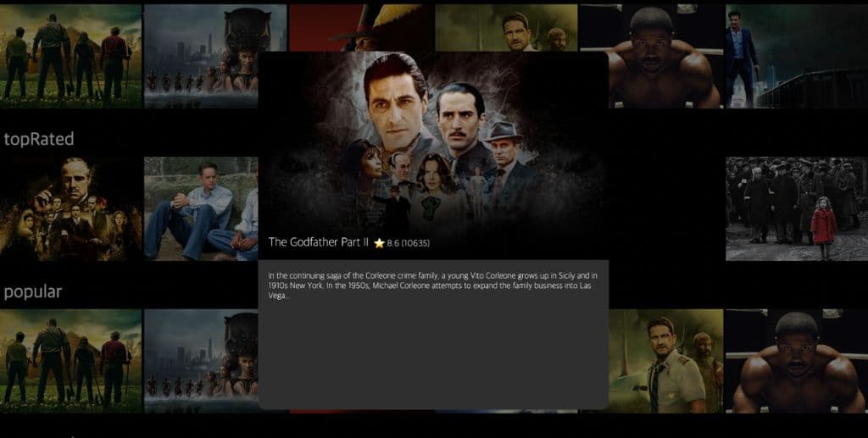Open the four people in field thumbnail in popular row

tap(71, 361)
